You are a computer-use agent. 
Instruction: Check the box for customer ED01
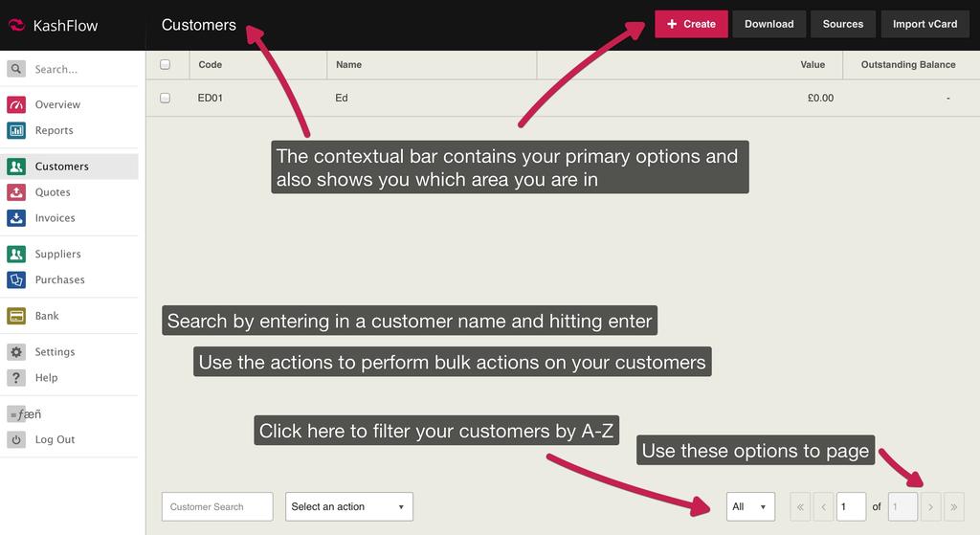pyautogui.click(x=165, y=98)
